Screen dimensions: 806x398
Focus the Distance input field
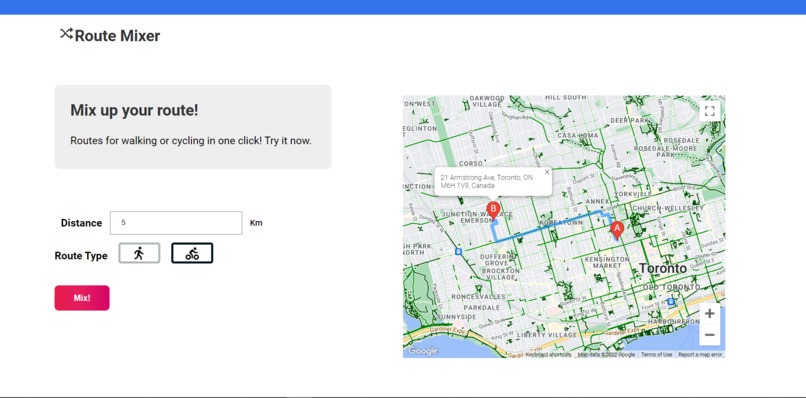176,223
